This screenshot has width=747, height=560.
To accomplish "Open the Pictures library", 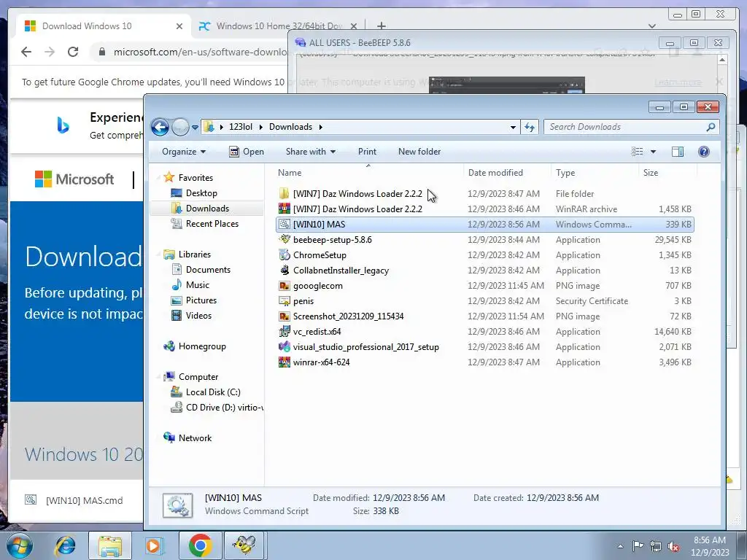I will pyautogui.click(x=194, y=300).
